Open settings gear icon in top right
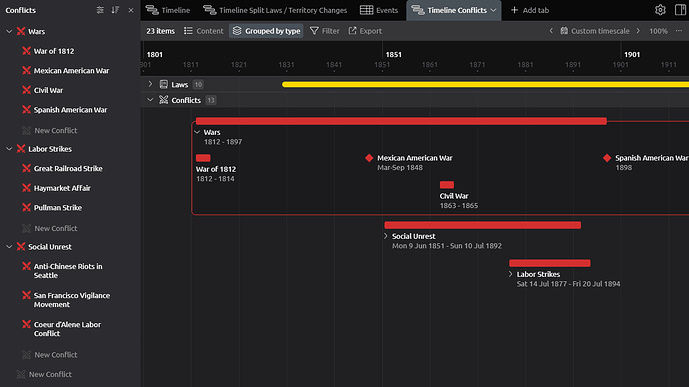689x387 pixels. click(660, 10)
